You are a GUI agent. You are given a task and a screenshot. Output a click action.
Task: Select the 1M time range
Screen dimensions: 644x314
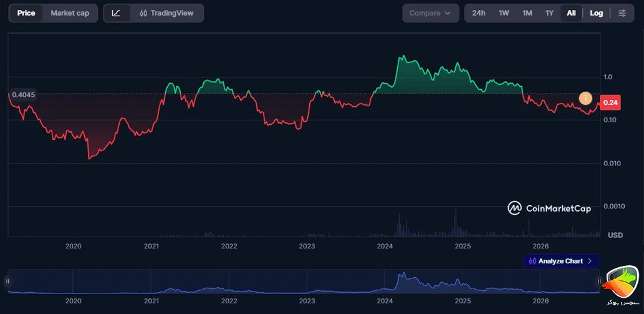527,13
